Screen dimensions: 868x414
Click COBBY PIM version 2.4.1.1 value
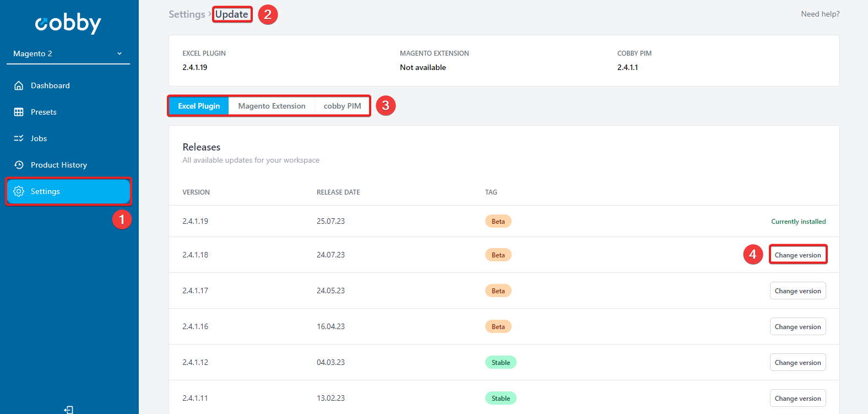(627, 67)
